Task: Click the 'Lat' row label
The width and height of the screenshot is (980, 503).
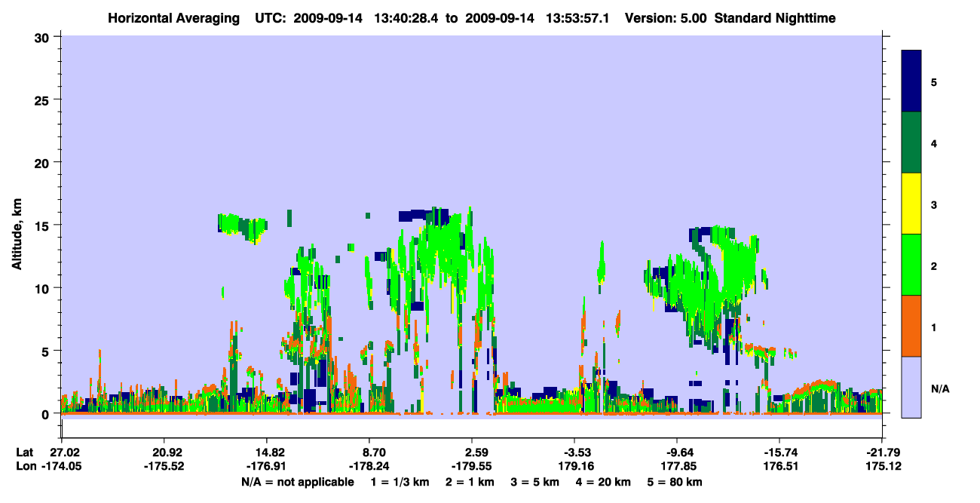Action: click(x=25, y=452)
